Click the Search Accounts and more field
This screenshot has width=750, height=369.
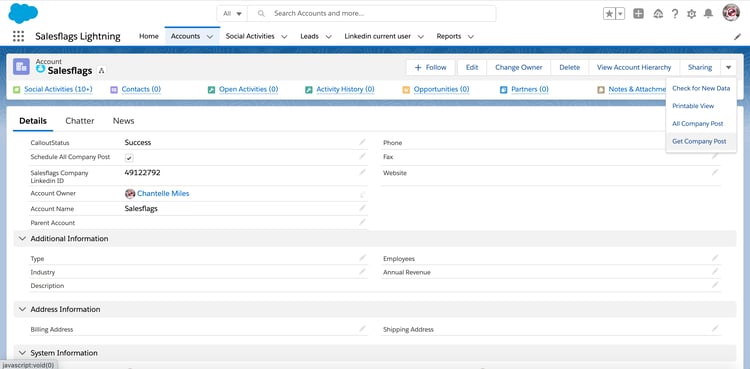click(372, 14)
